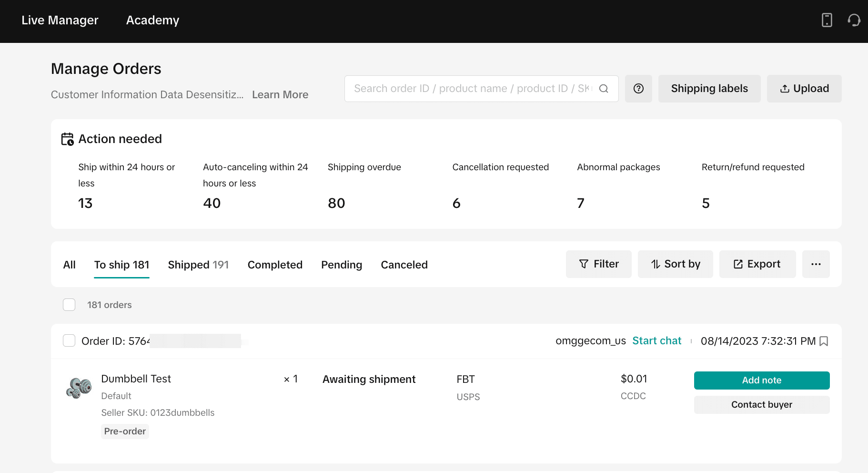The width and height of the screenshot is (868, 473).
Task: Click the Start chat link
Action: point(656,341)
